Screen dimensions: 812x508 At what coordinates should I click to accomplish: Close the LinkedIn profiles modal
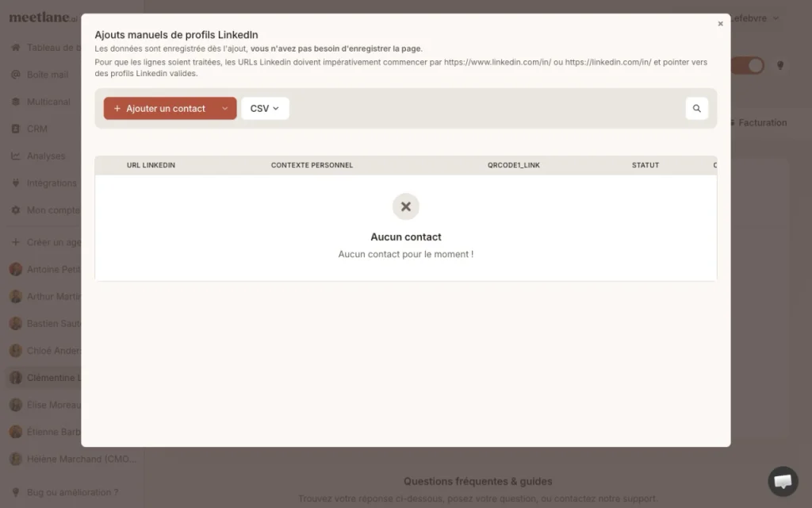coord(720,24)
